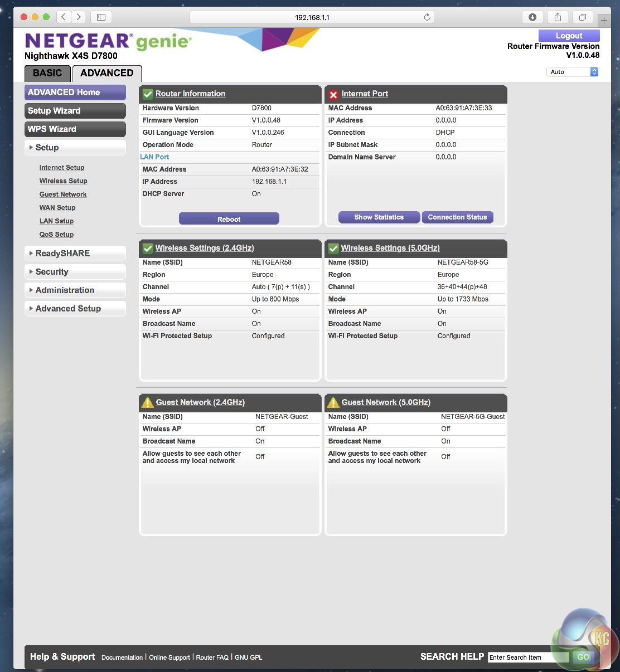The image size is (620, 672).
Task: Click Wireless Settings 5.0GHz check icon
Action: (x=333, y=249)
